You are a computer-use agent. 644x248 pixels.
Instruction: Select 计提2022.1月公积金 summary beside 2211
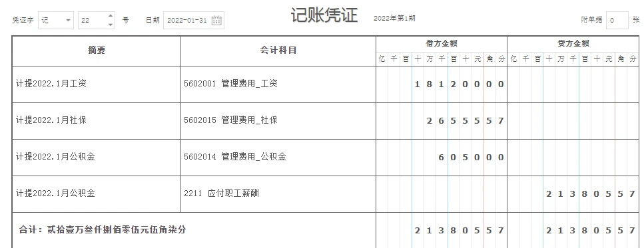[97, 193]
